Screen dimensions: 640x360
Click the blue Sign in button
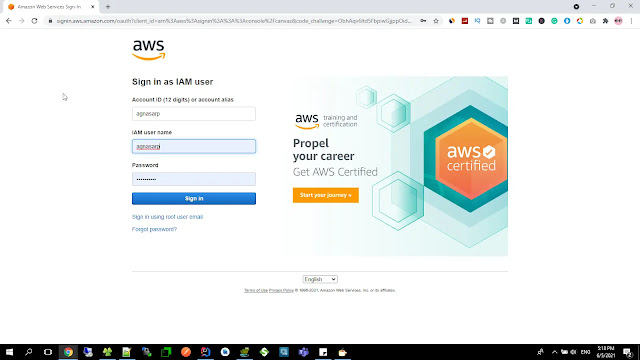coord(194,198)
